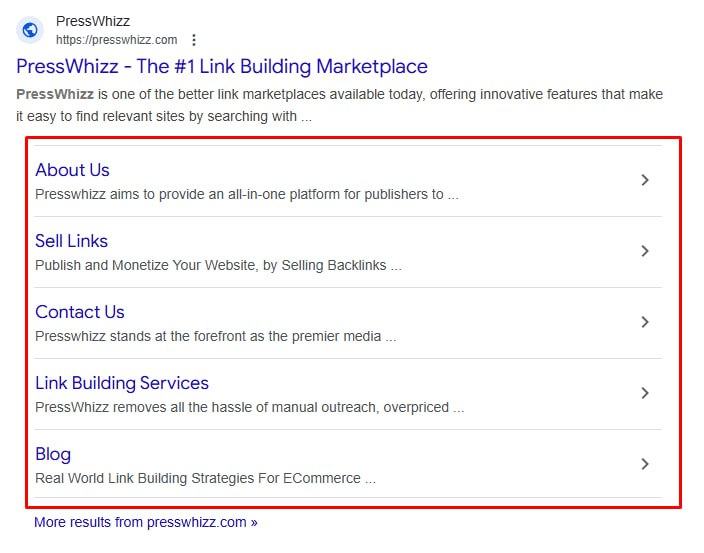
Task: Open the three-dot menu beside the URL
Action: pyautogui.click(x=194, y=40)
